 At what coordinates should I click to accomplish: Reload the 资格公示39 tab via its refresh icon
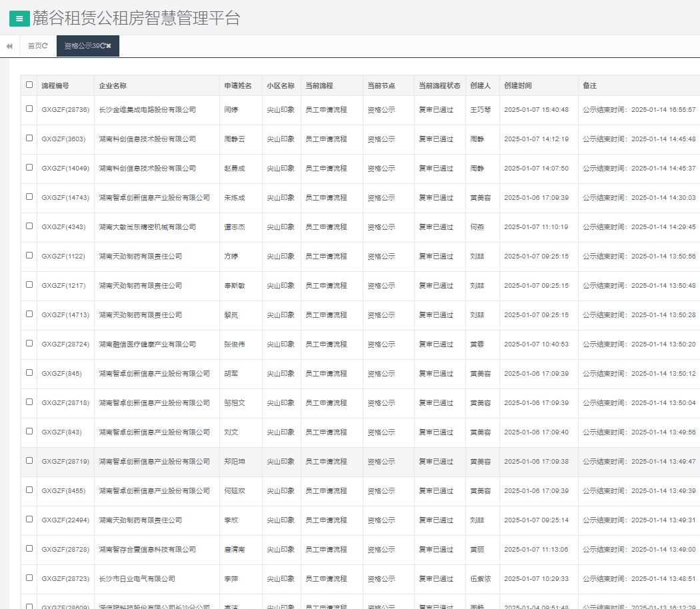[103, 46]
